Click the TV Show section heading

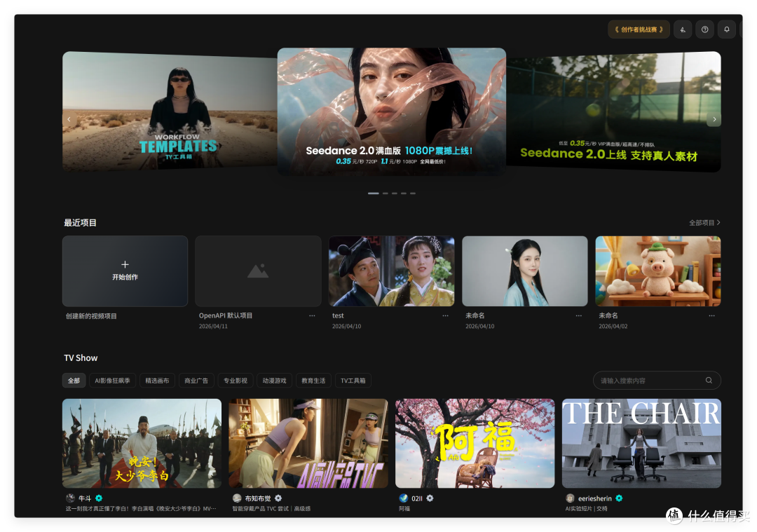81,357
